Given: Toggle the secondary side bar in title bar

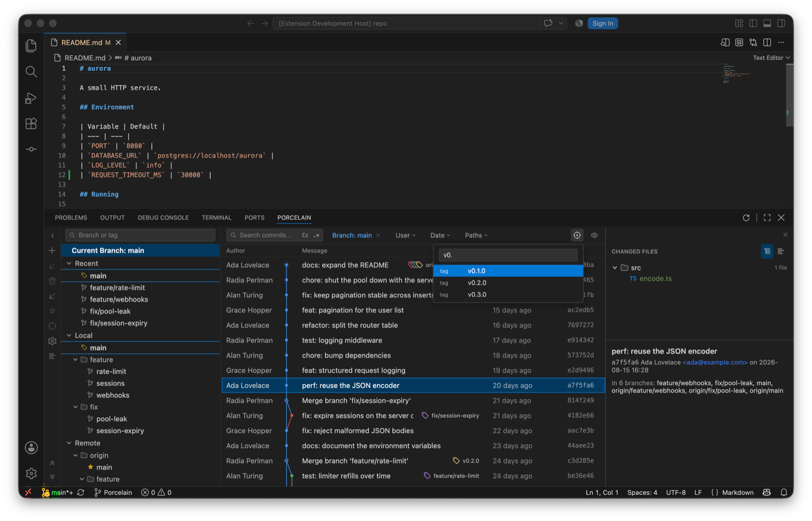Looking at the screenshot, I should point(782,23).
